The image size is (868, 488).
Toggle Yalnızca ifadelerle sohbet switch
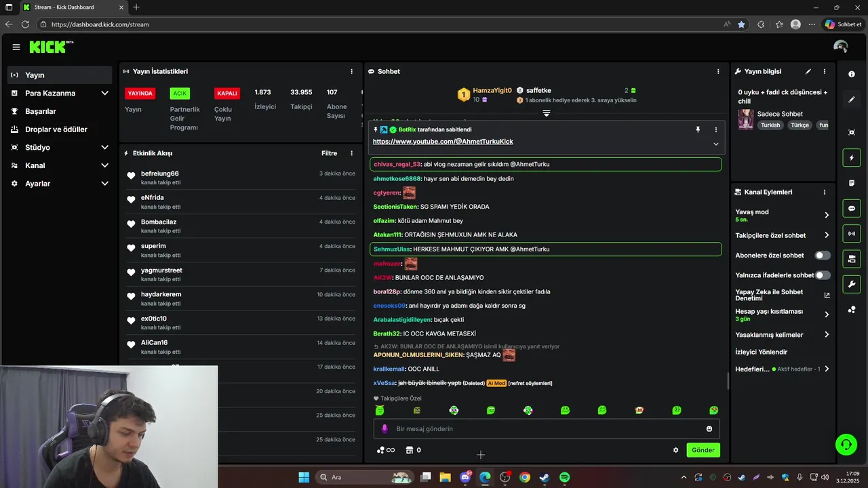[x=823, y=275]
